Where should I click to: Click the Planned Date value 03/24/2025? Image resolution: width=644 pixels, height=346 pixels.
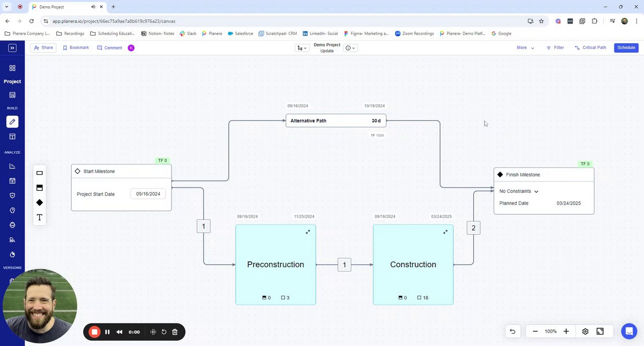569,203
